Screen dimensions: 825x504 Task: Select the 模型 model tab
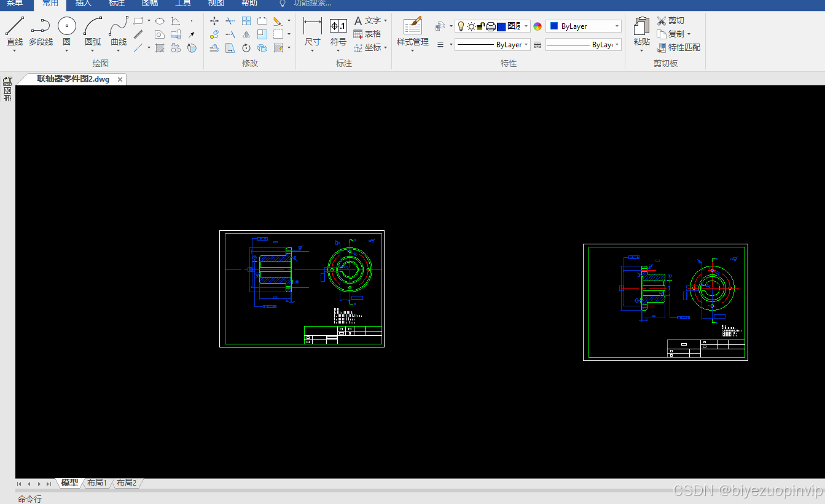(x=69, y=483)
